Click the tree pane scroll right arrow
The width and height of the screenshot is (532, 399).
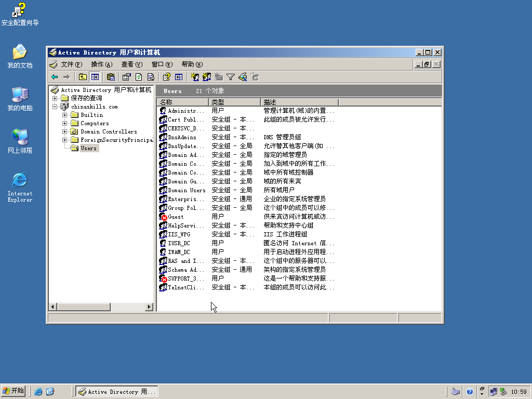pyautogui.click(x=149, y=307)
